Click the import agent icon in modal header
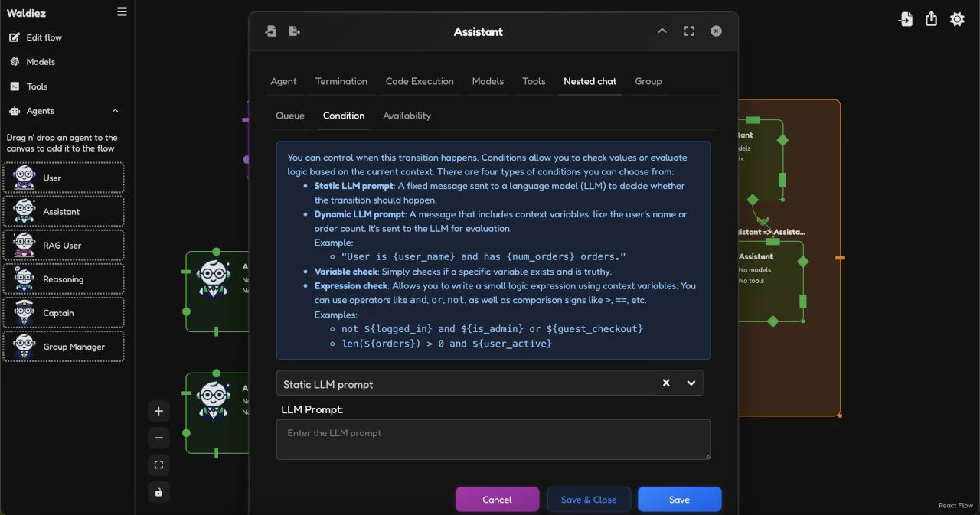Image resolution: width=980 pixels, height=515 pixels. point(271,31)
